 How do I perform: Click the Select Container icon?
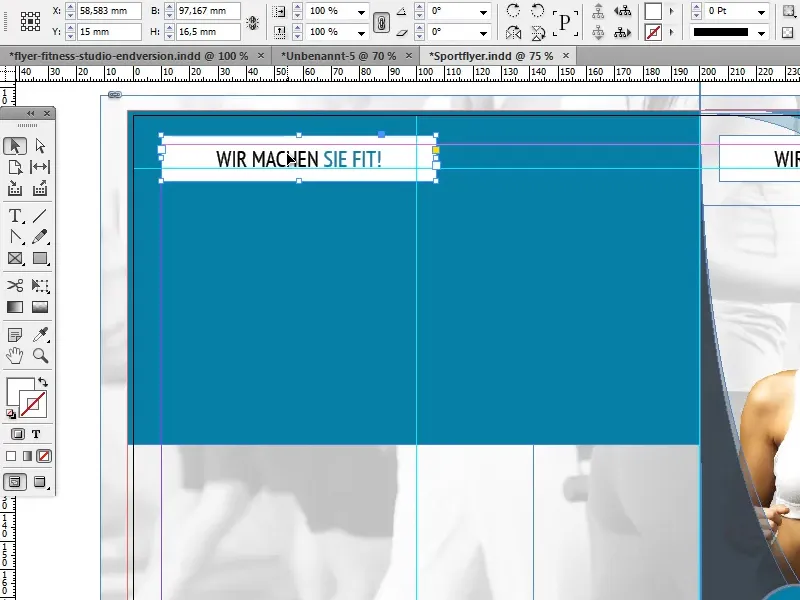pos(598,11)
